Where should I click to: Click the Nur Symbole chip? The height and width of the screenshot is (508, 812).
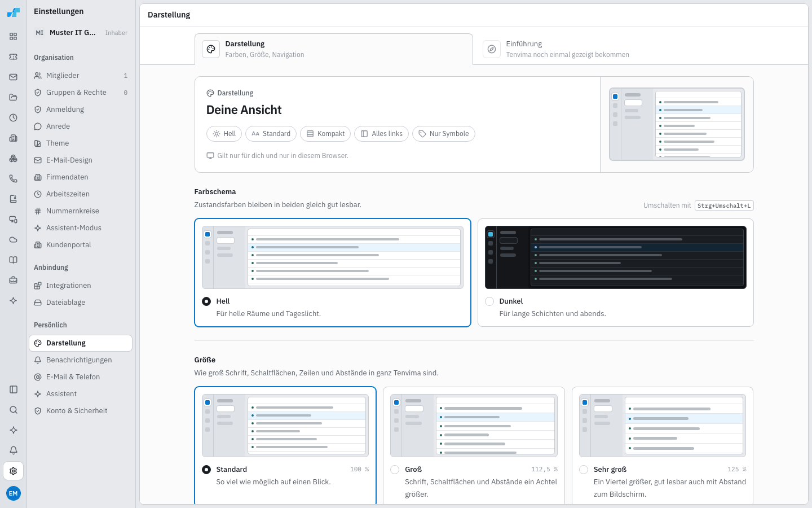coord(444,134)
